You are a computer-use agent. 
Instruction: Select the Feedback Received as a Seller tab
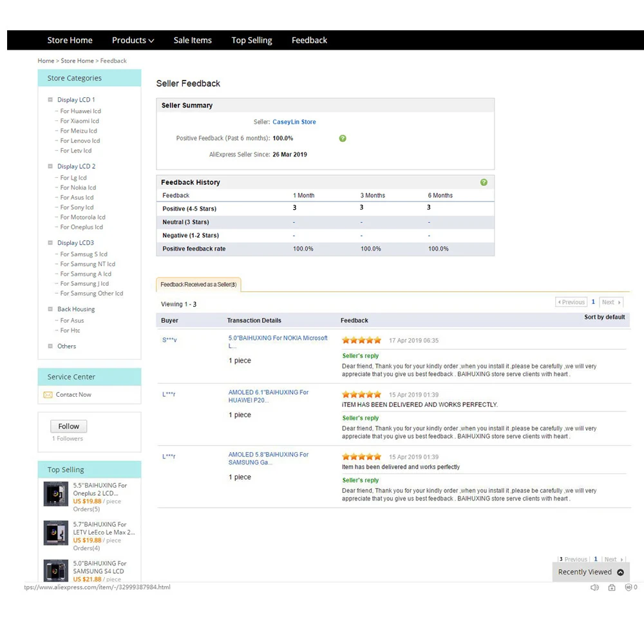198,285
